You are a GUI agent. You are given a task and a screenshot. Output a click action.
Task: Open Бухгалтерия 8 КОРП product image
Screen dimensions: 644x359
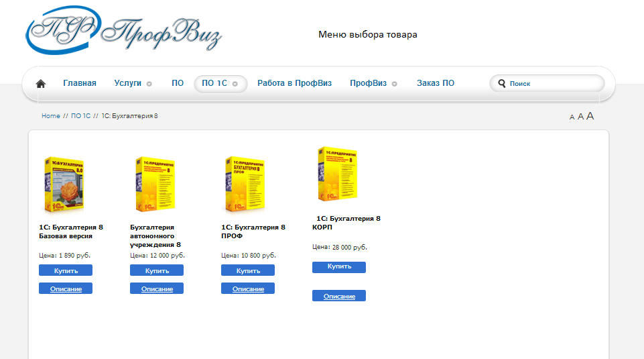click(x=338, y=174)
